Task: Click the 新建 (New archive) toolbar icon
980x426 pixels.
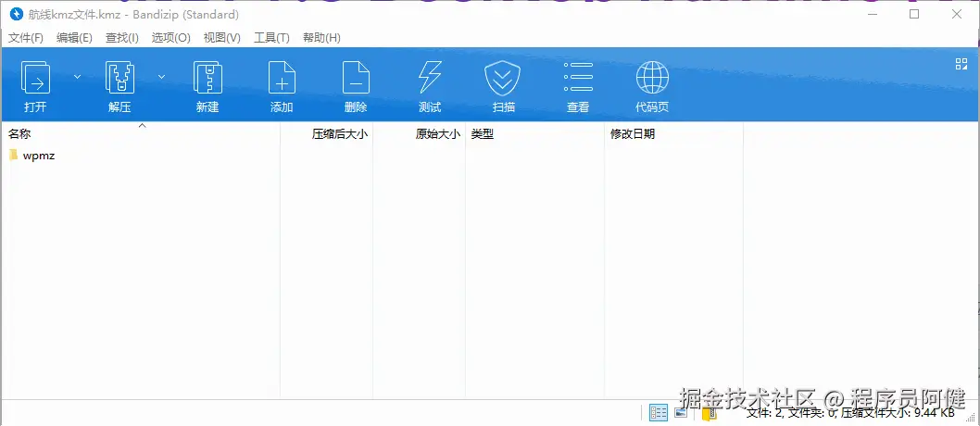Action: click(x=207, y=78)
